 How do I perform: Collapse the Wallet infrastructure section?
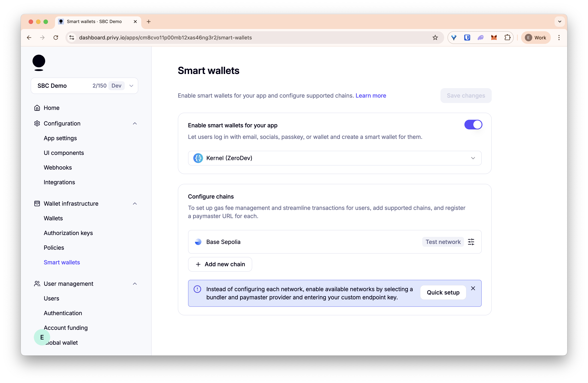pos(135,204)
